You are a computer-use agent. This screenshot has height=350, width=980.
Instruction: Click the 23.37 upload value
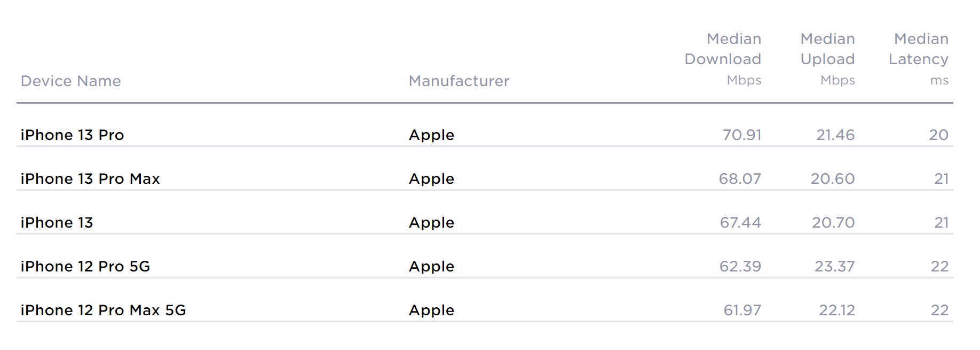[835, 266]
